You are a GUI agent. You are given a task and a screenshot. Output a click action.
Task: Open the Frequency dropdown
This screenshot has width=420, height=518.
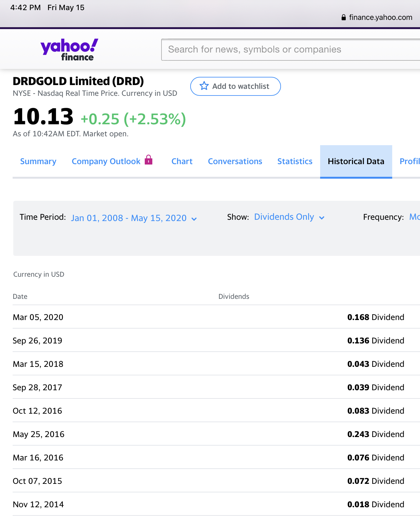(x=414, y=217)
